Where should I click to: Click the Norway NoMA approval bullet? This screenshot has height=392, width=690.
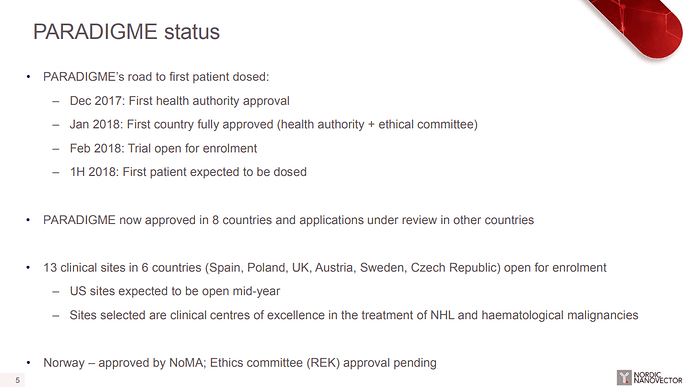pyautogui.click(x=240, y=363)
